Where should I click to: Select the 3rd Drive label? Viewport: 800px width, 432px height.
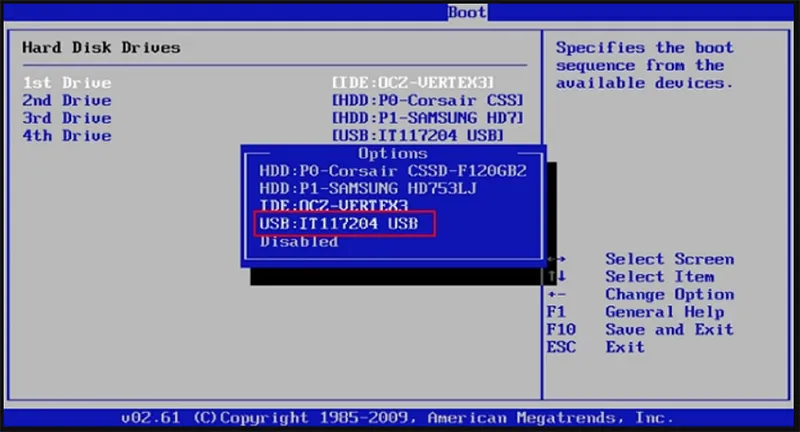point(67,118)
